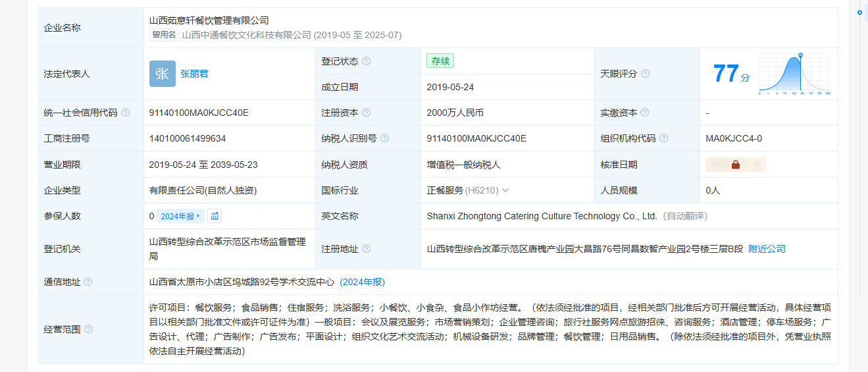This screenshot has height=372, width=868.
Task: Select registered capital 2000万人民币
Action: (455, 113)
